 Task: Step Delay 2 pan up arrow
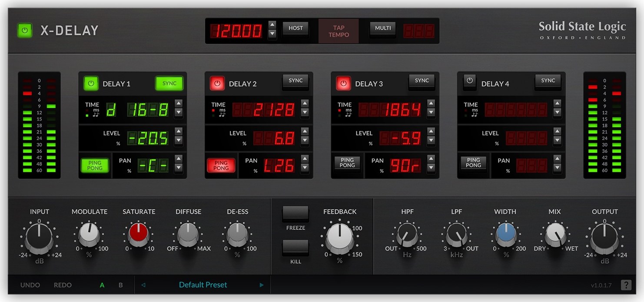point(305,158)
